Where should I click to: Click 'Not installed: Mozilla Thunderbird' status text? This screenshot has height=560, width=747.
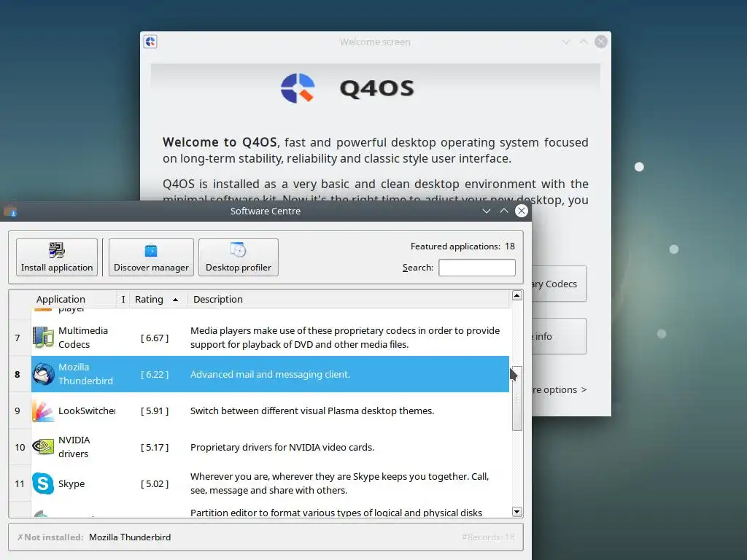click(94, 537)
